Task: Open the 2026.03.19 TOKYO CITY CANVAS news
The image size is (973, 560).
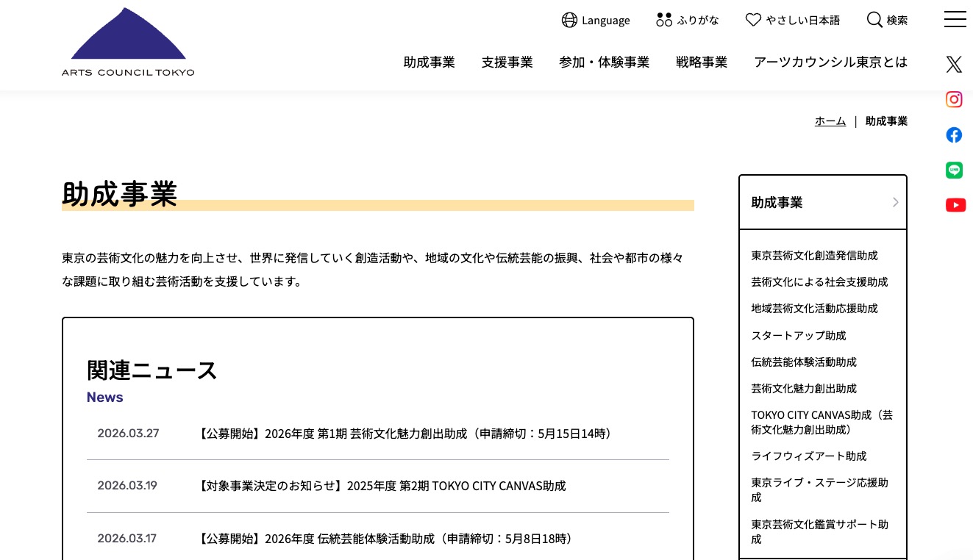Action: pos(382,486)
